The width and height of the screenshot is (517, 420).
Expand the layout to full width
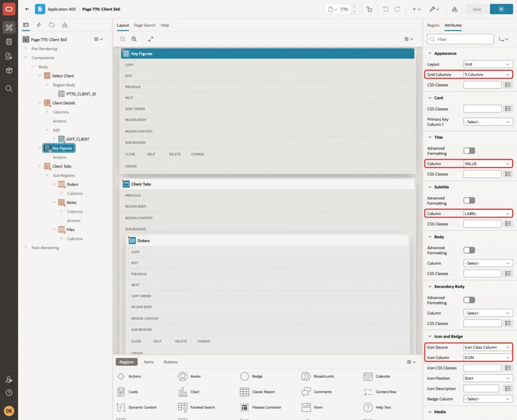[x=150, y=39]
